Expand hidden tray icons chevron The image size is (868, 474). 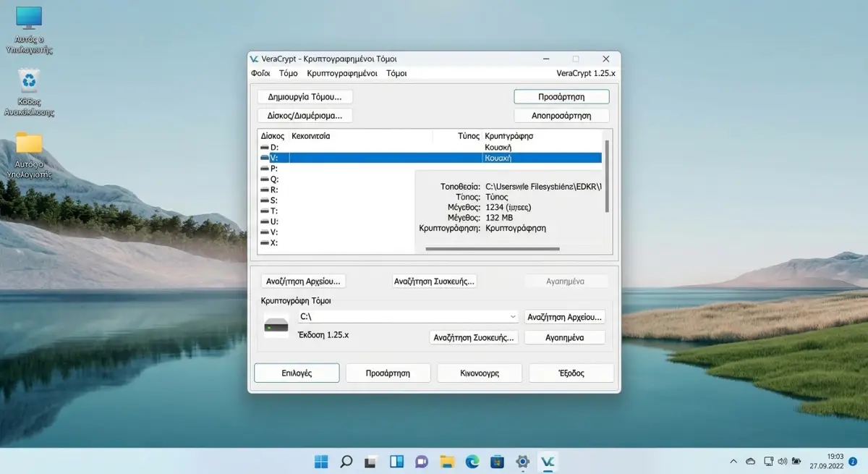tap(733, 461)
